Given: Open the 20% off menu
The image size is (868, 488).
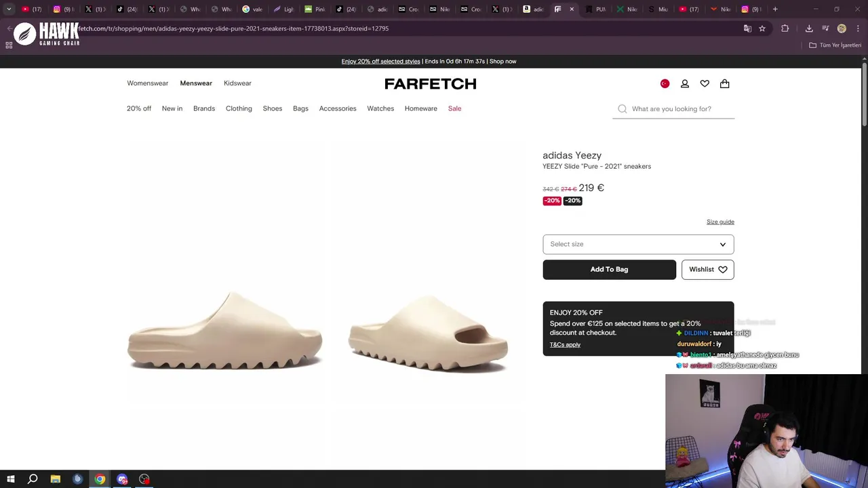Looking at the screenshot, I should 139,108.
